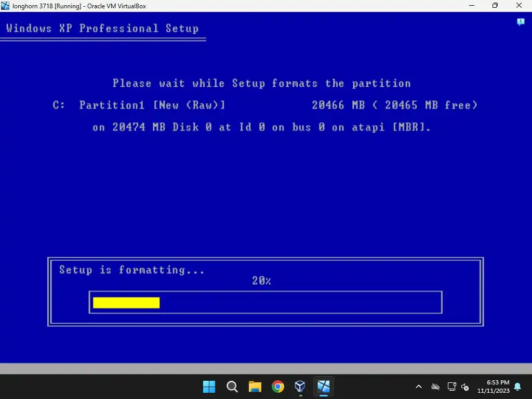Launch File Explorer from the taskbar
The image size is (532, 399).
pyautogui.click(x=255, y=387)
